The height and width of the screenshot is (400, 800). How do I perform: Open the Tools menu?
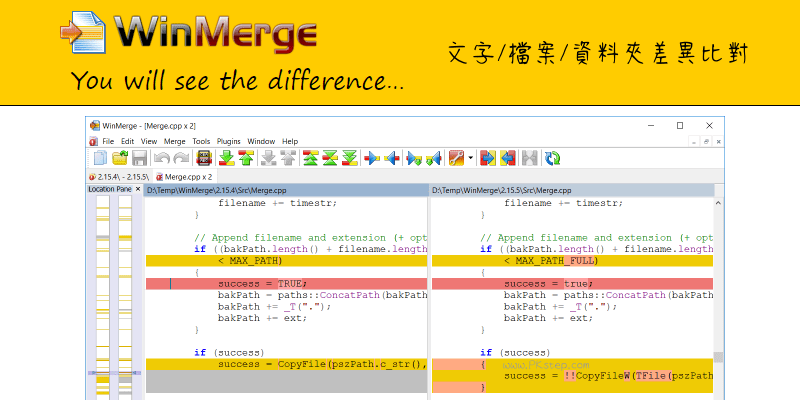coord(201,141)
